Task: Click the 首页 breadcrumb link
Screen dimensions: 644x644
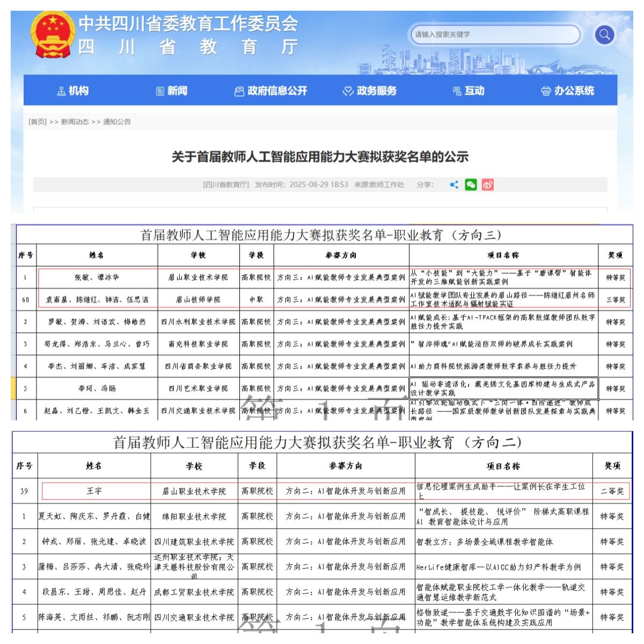Action: click(38, 122)
